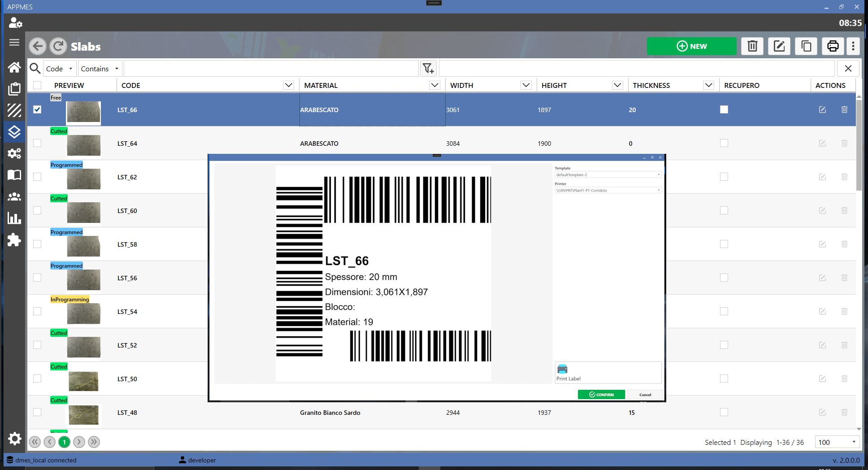
Task: Click the refresh icon beside Slabs
Action: [58, 46]
